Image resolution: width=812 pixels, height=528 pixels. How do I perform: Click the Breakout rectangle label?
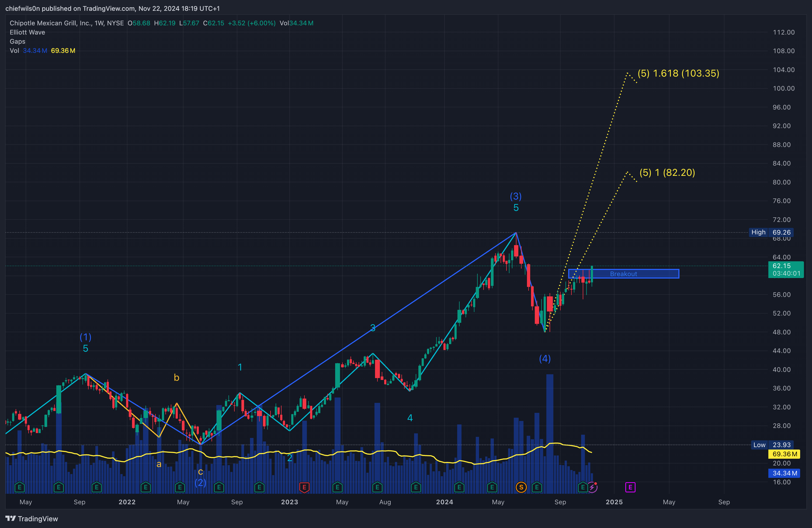click(x=623, y=274)
